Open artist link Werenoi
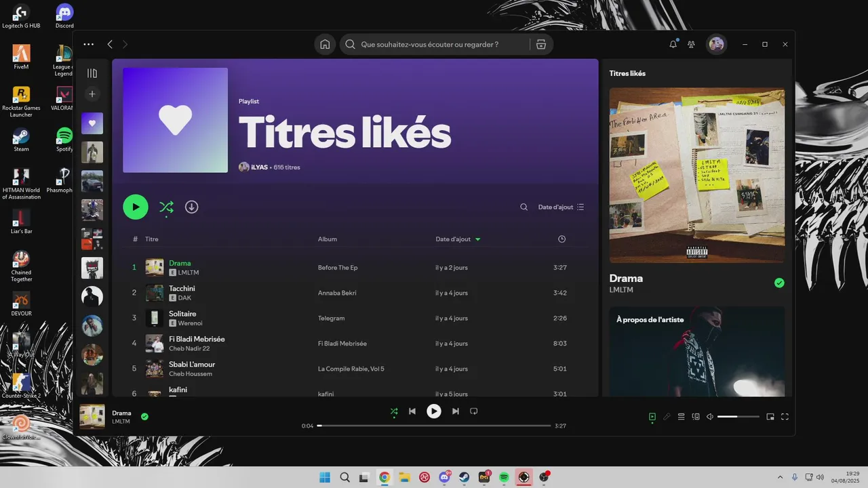This screenshot has height=488, width=868. (x=191, y=323)
